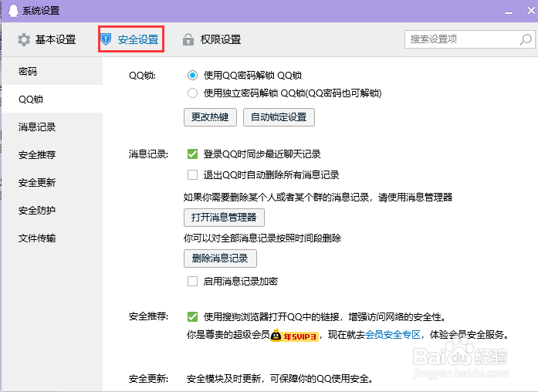Click the 删除消息记录 button
Screen dimensions: 538x392
point(220,259)
